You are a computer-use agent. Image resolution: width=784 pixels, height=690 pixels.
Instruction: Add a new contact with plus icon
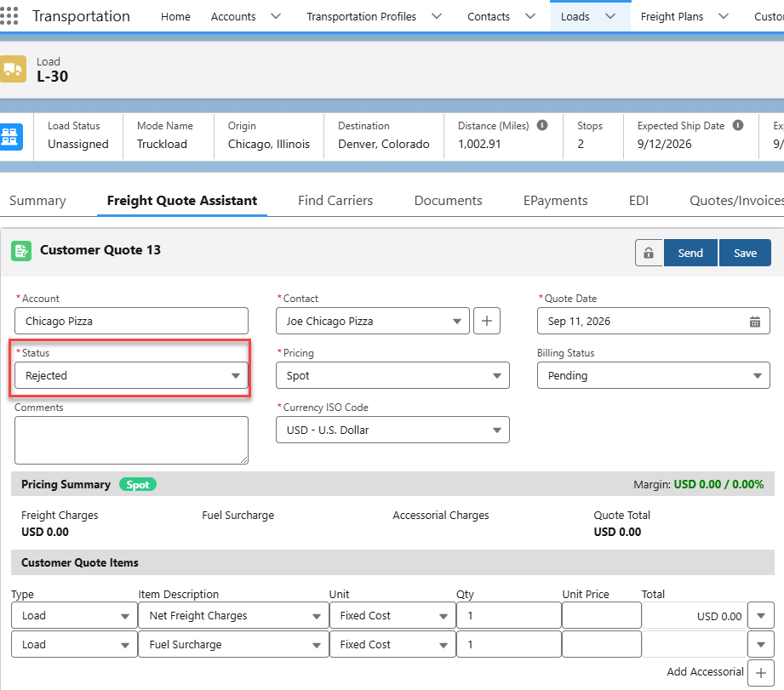[x=487, y=321]
